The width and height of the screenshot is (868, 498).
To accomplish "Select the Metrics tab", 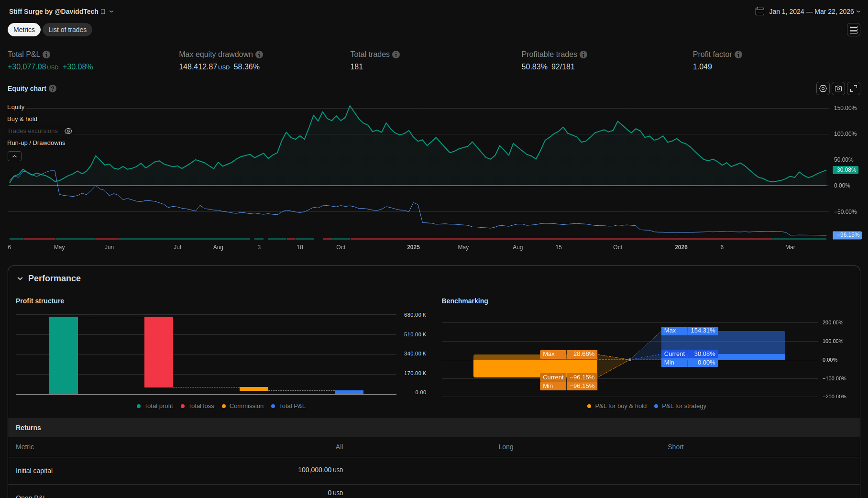I will coord(24,30).
